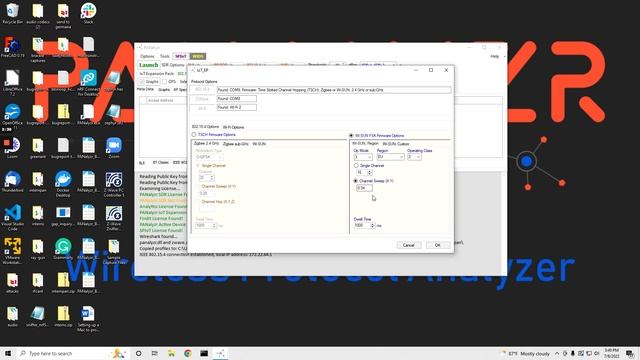Open the Operating Class dropdown
Viewport: 640px width, 360px height.
pyautogui.click(x=414, y=157)
